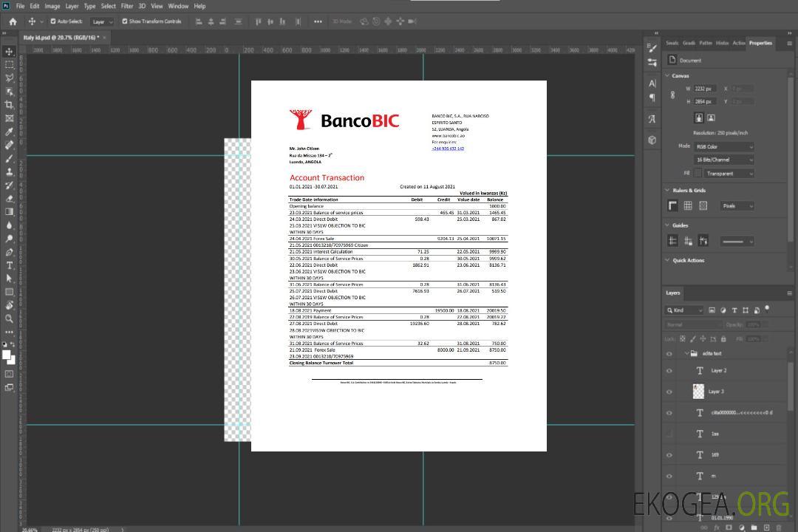Select the Horizontal Type tool
This screenshot has height=532, width=798.
(x=9, y=265)
